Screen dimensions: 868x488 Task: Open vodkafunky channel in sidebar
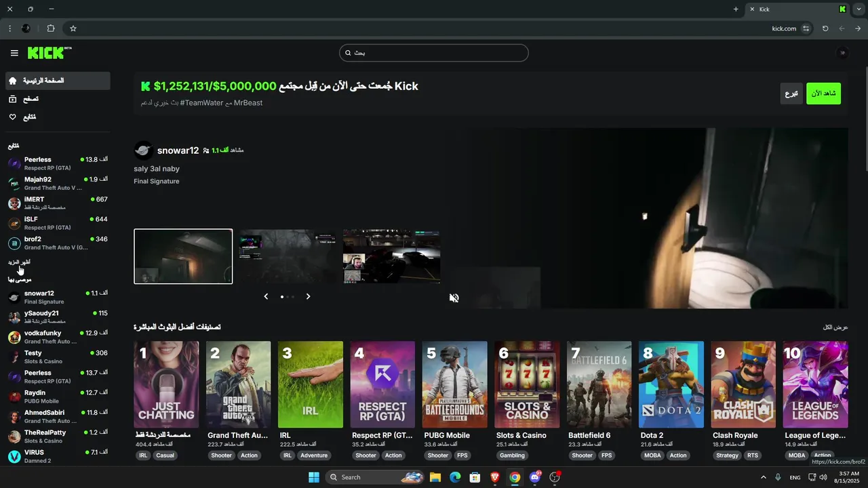(x=58, y=337)
